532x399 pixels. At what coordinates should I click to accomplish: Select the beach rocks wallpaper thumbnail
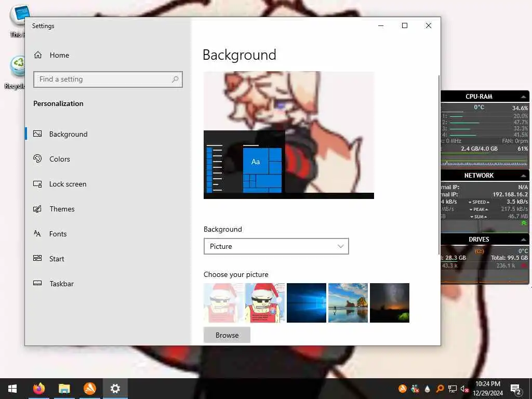(348, 303)
